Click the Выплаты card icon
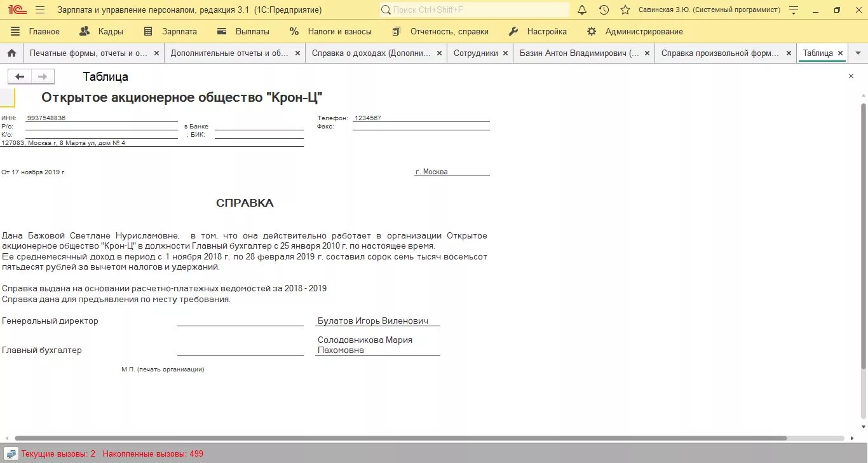Screen dimensions: 868x463 pos(222,31)
